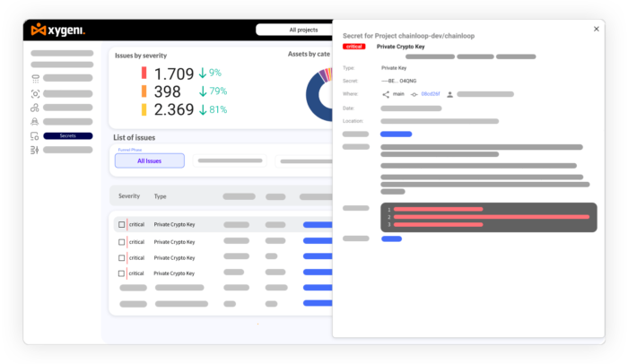The image size is (628, 364).
Task: Click the Issues by severity heading
Action: [141, 56]
